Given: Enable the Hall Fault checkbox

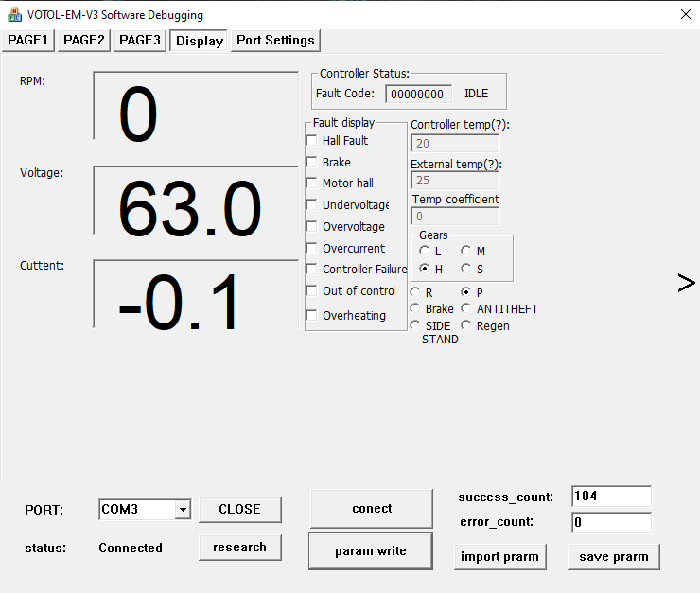Looking at the screenshot, I should [312, 140].
